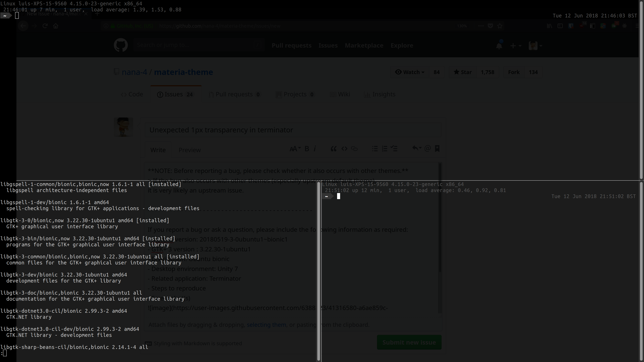Reset the 130% zoom level indicator
Image resolution: width=644 pixels, height=362 pixels.
click(x=462, y=26)
